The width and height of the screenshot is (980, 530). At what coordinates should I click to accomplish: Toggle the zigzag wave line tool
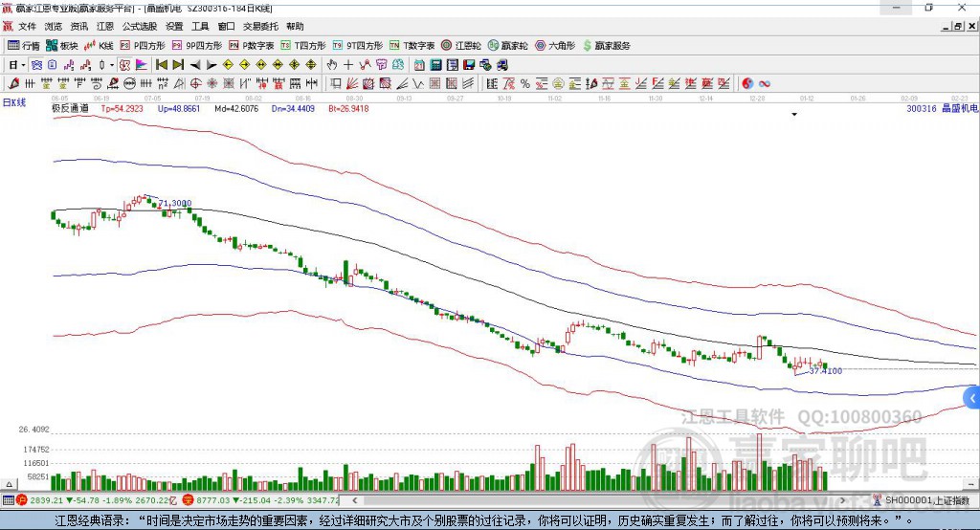click(365, 65)
